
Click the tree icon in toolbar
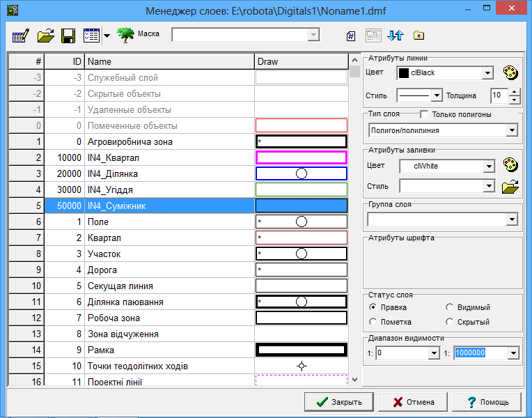(x=125, y=36)
